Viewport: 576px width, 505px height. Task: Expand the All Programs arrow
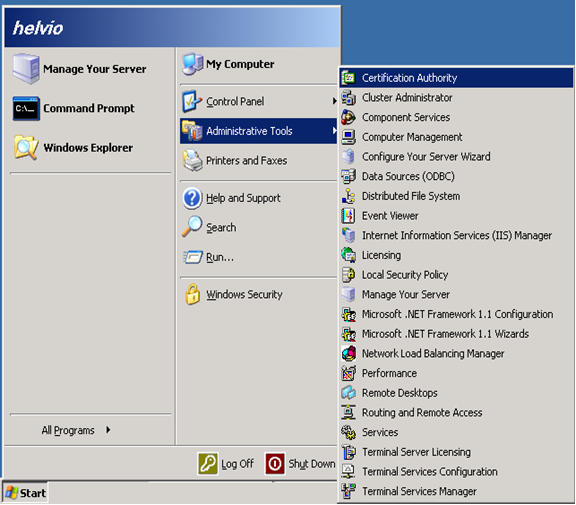(108, 429)
